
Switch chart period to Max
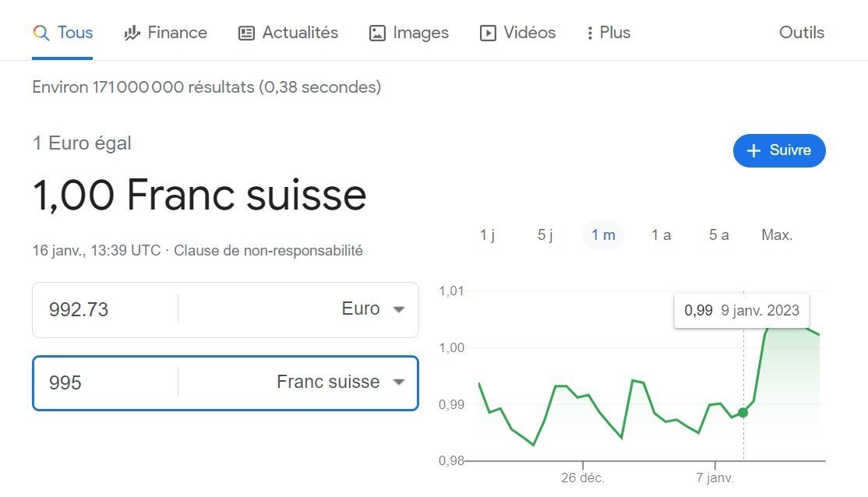[x=776, y=234]
